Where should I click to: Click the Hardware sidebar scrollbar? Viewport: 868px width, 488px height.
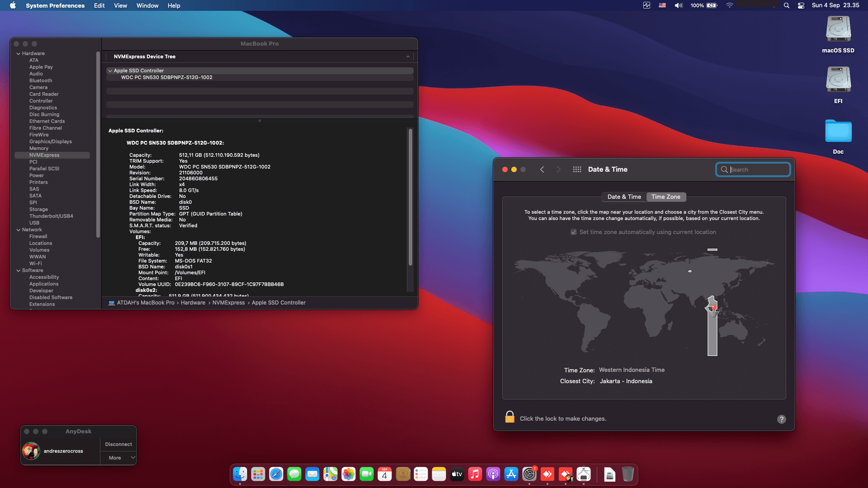pos(98,145)
